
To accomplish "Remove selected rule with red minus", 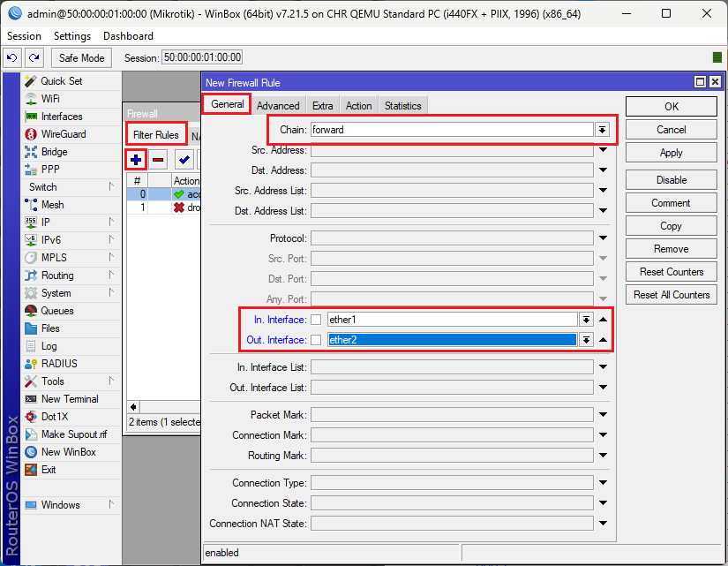I will (158, 160).
